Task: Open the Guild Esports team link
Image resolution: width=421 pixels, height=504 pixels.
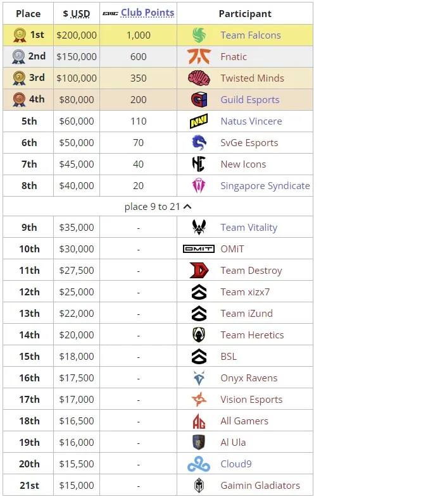Action: coord(250,100)
